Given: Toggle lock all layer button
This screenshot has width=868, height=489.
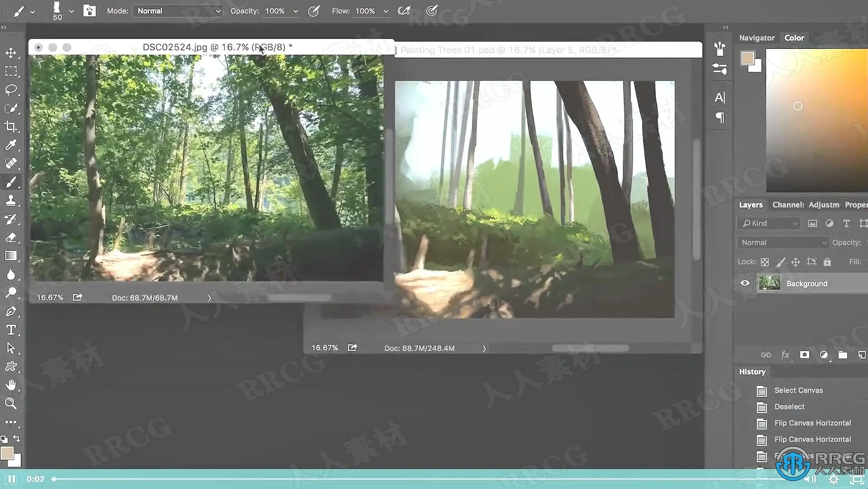Looking at the screenshot, I should pyautogui.click(x=827, y=262).
